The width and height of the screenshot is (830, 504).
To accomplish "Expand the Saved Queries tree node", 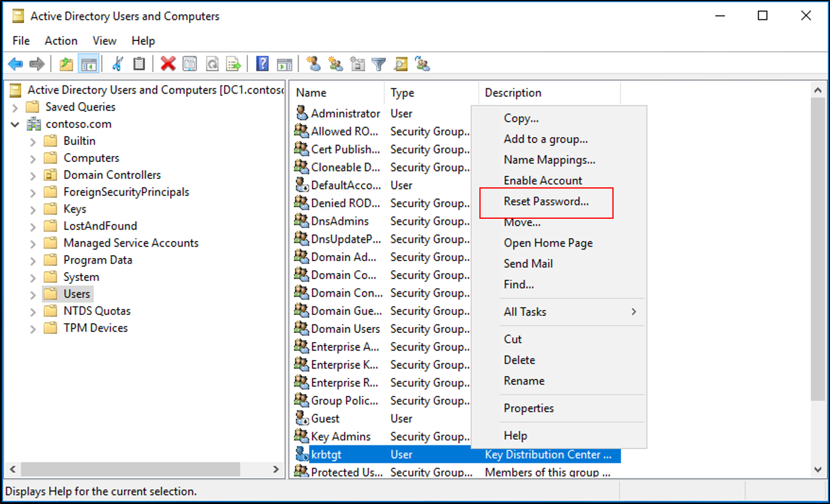I will (x=16, y=108).
